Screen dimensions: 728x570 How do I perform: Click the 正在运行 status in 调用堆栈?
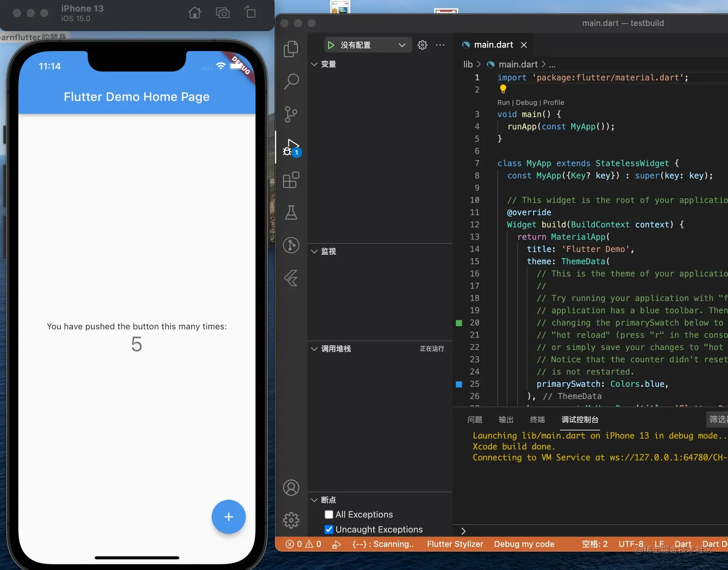click(432, 349)
